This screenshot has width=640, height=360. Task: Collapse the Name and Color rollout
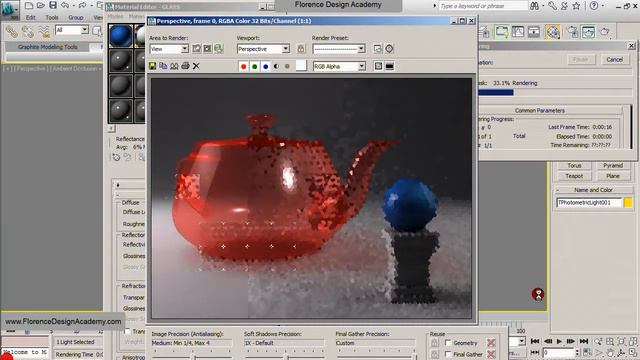click(593, 190)
